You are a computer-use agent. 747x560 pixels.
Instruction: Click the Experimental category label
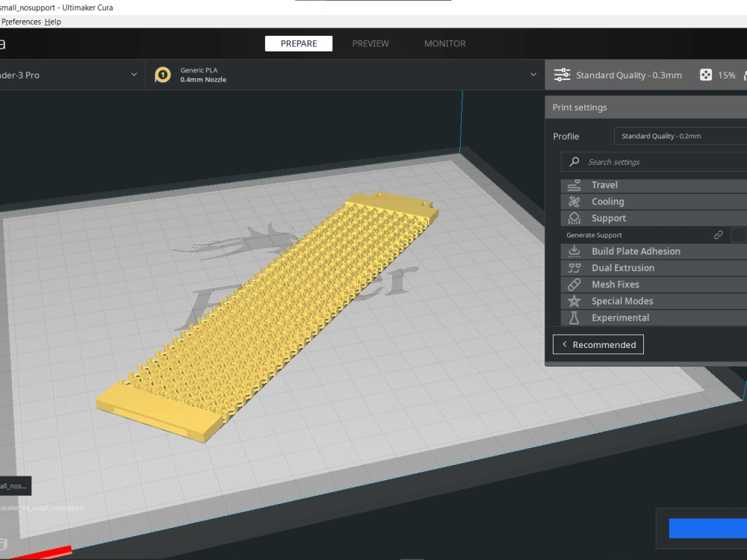pos(620,317)
